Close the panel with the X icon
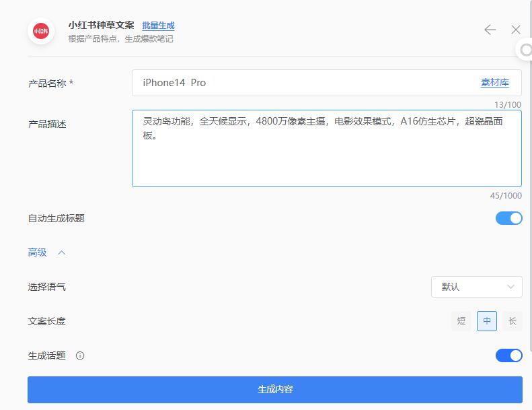Viewport: 532px width, 410px height. pos(516,30)
